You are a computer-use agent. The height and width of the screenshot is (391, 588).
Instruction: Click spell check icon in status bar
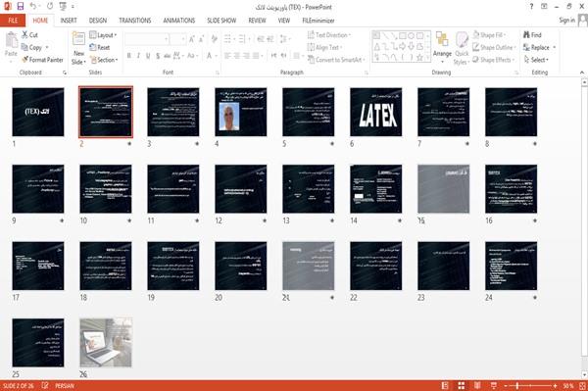point(45,385)
